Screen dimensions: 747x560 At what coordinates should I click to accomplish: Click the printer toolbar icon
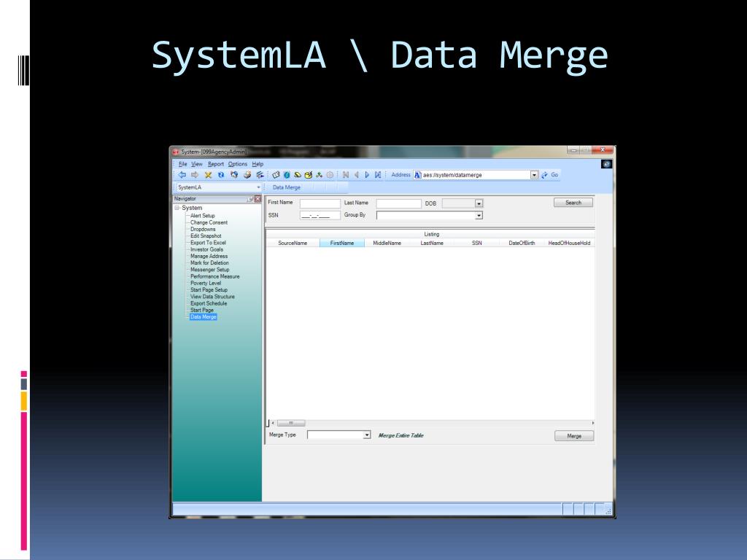tap(247, 175)
